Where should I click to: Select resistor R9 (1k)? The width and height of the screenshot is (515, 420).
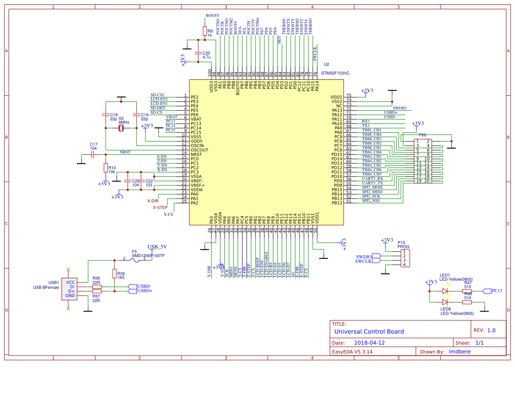[x=205, y=30]
